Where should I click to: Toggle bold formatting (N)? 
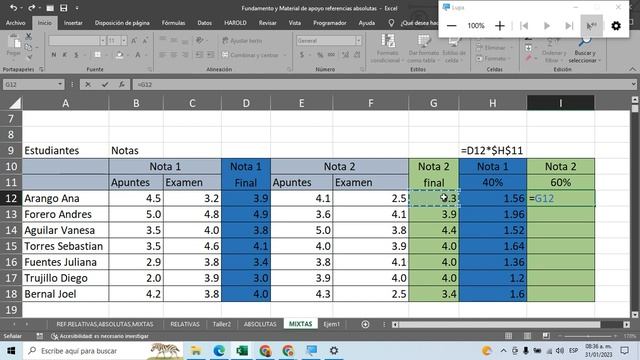[53, 55]
